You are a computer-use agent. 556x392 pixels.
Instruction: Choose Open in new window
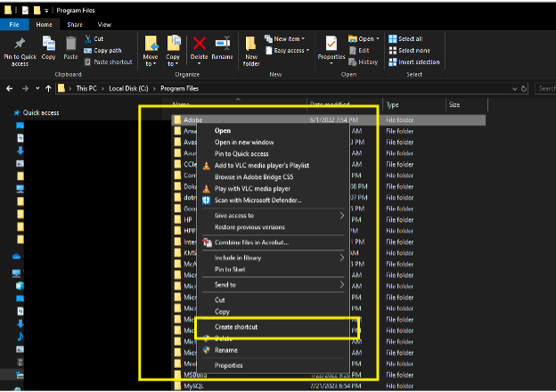[273, 143]
